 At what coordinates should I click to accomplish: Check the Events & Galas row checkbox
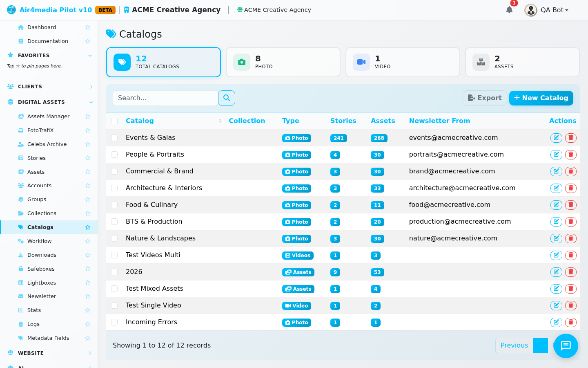114,138
